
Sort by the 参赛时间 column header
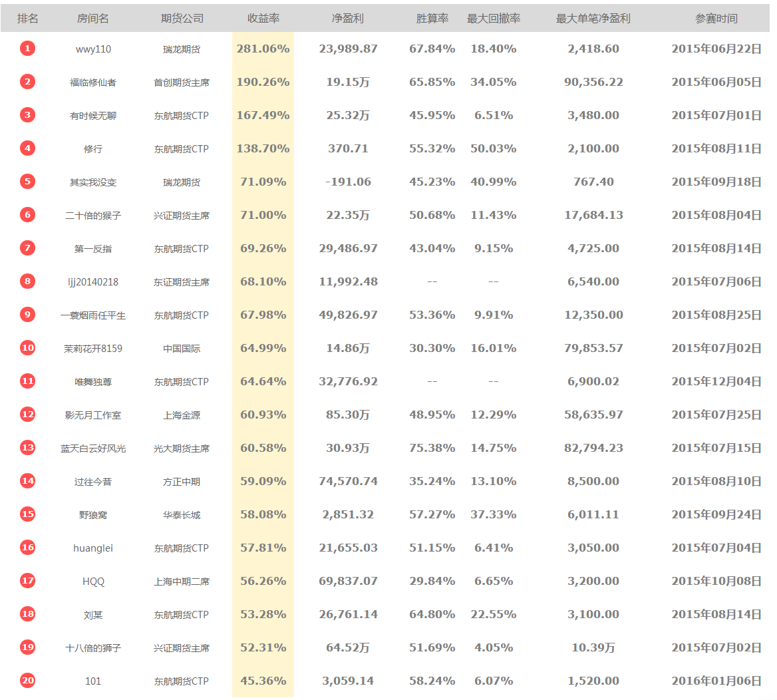pyautogui.click(x=716, y=19)
